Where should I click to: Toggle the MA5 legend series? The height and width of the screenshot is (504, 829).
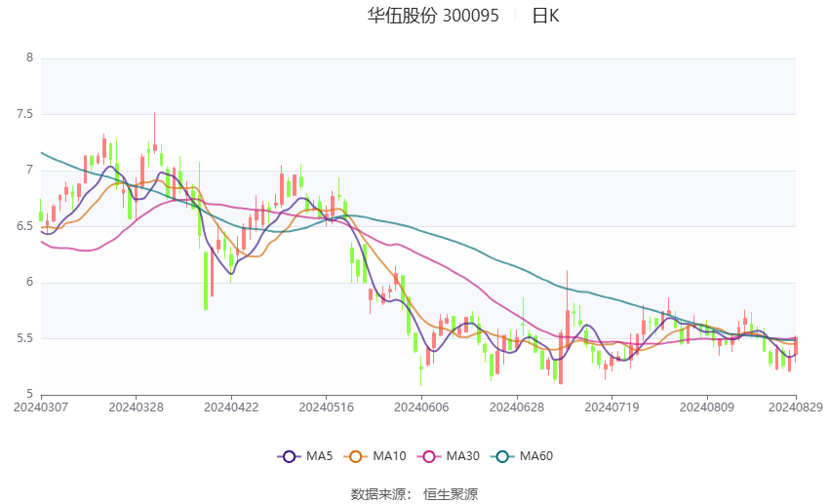point(305,456)
